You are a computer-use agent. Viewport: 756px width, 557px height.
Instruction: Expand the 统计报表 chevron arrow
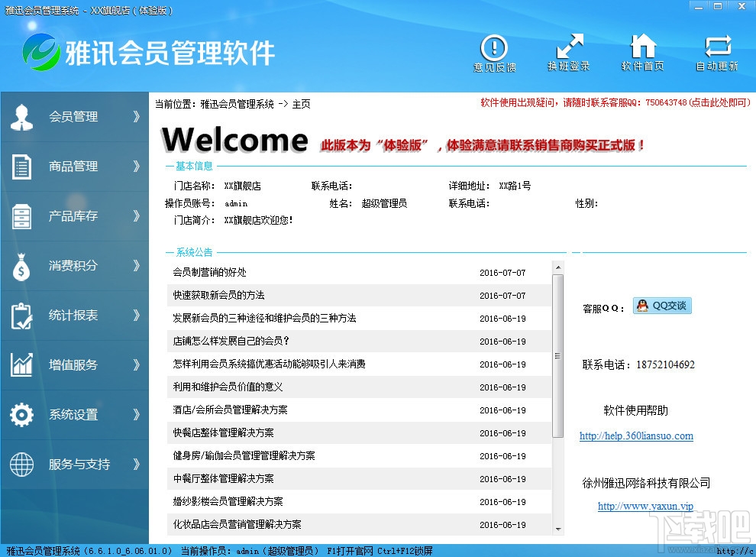click(x=137, y=316)
